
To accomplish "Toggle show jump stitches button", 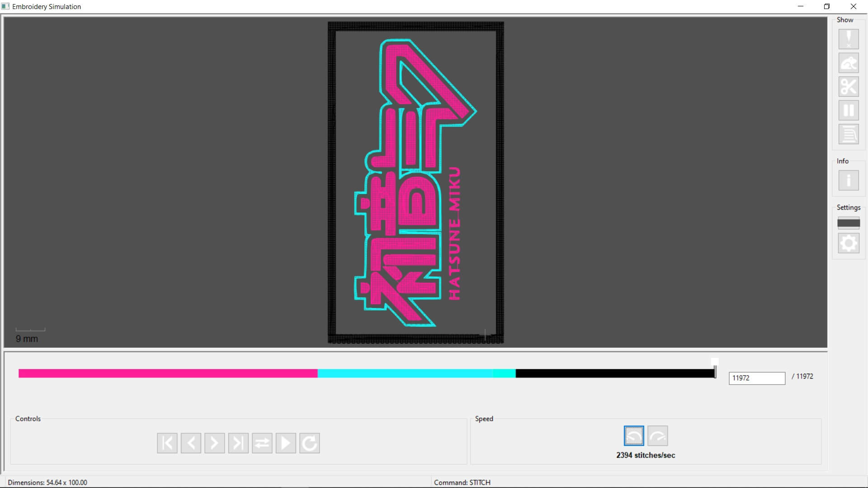I will click(x=849, y=63).
